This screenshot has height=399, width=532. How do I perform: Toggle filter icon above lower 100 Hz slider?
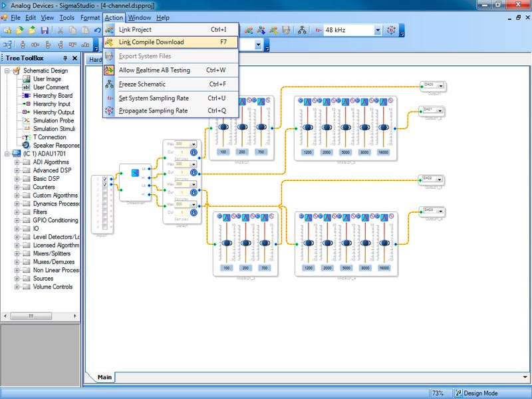pyautogui.click(x=227, y=217)
